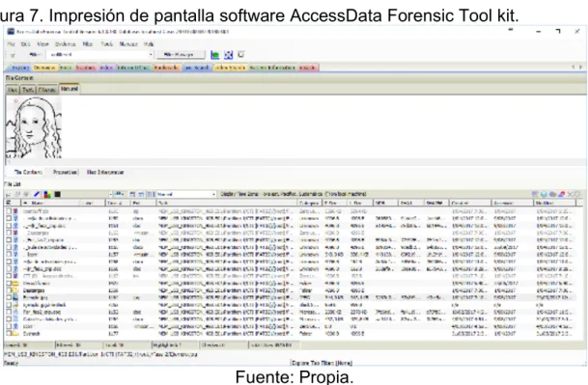Sort file list by Modified column
This screenshot has height=385, width=588.
(x=554, y=204)
